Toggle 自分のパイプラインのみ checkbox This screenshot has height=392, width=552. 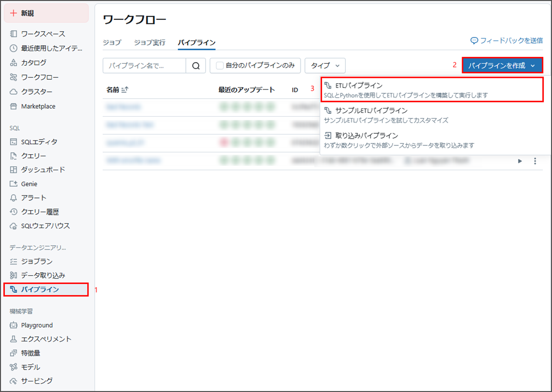pos(220,66)
